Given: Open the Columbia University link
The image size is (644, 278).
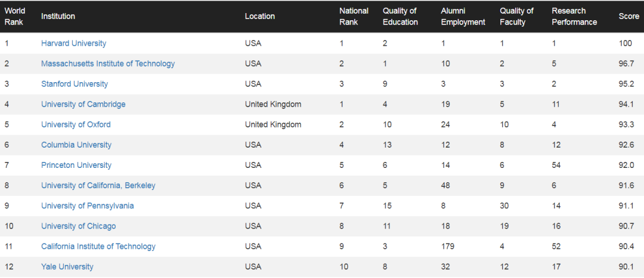Looking at the screenshot, I should tap(76, 145).
